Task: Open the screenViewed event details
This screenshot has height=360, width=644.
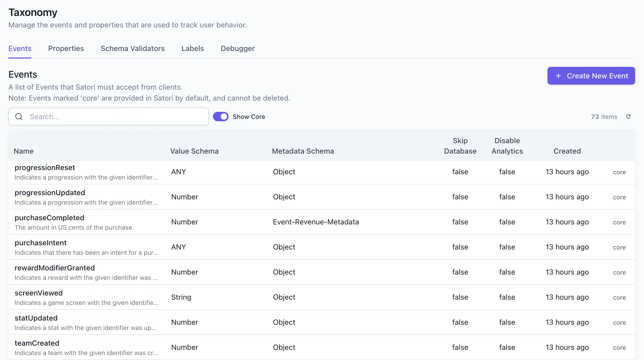Action: pos(39,293)
